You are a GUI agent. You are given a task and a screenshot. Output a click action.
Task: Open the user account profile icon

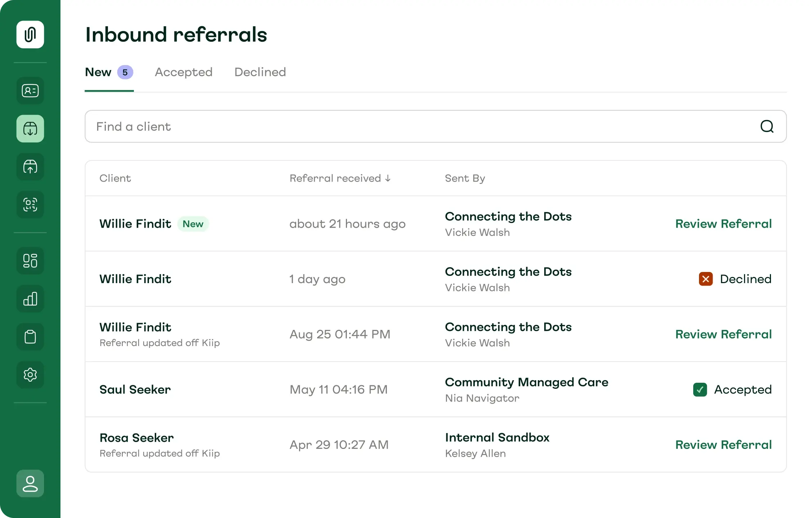30,483
